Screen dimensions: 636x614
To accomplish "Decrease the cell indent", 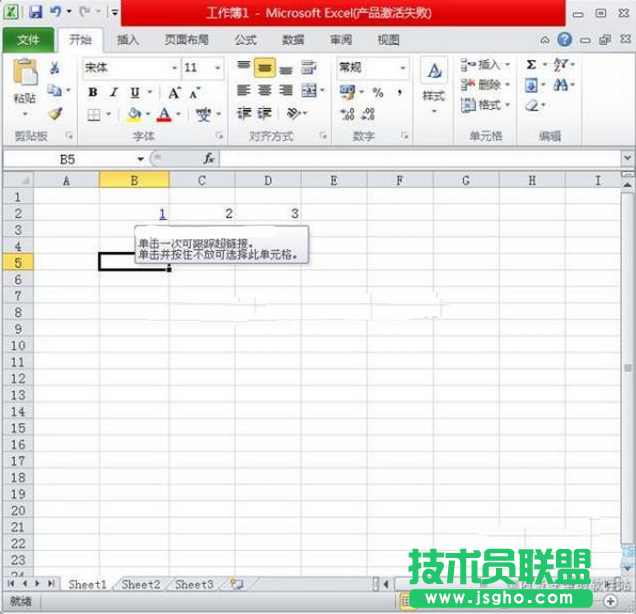I will pyautogui.click(x=244, y=113).
